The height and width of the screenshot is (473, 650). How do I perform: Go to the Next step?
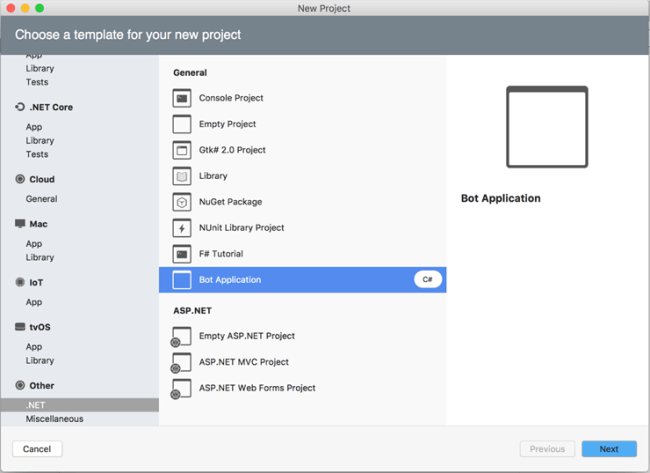(609, 449)
